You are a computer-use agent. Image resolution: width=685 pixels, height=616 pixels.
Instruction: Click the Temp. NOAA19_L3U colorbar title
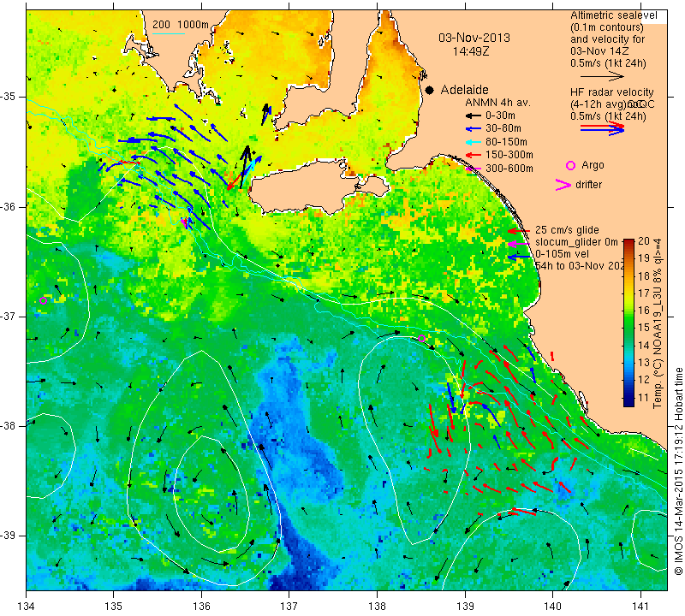click(x=657, y=323)
